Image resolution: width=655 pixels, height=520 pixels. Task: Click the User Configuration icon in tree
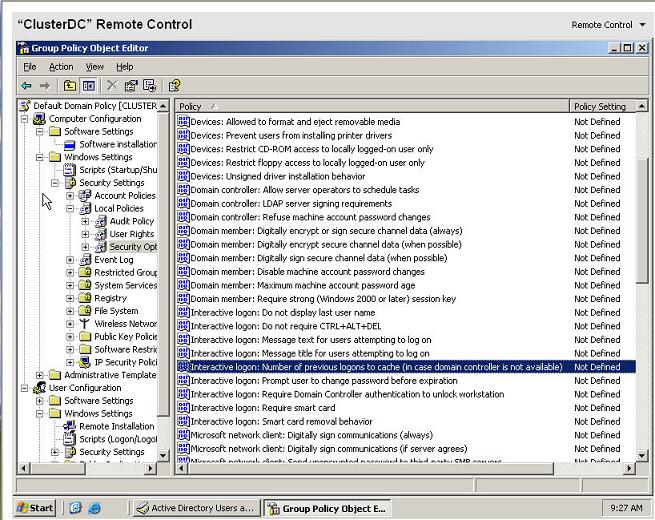point(39,388)
